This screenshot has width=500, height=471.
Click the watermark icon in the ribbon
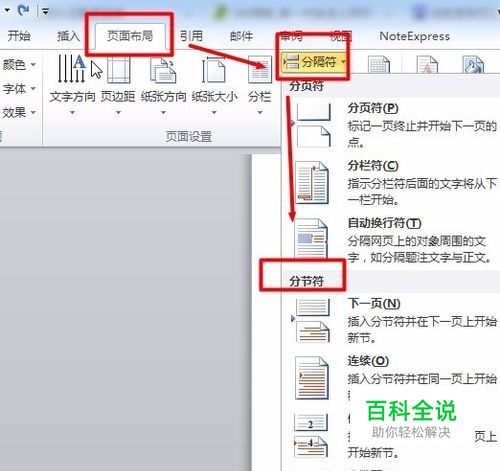point(427,65)
